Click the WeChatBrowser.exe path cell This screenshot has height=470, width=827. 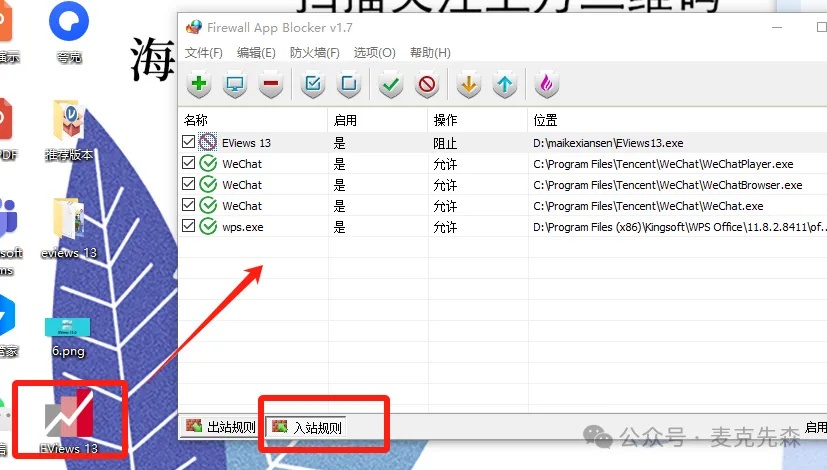point(668,185)
